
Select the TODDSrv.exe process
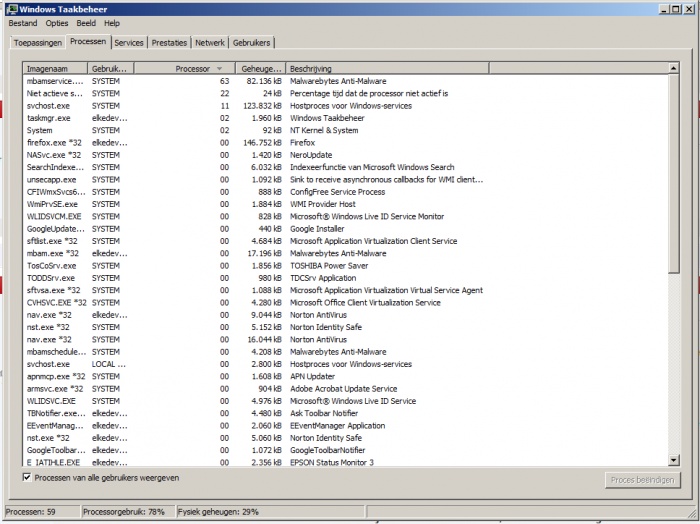tap(346, 278)
